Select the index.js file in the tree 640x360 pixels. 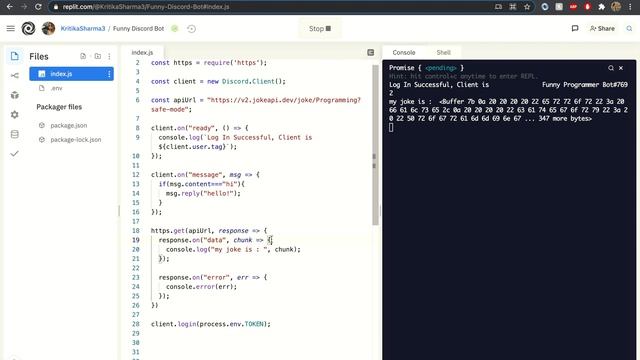(x=71, y=74)
